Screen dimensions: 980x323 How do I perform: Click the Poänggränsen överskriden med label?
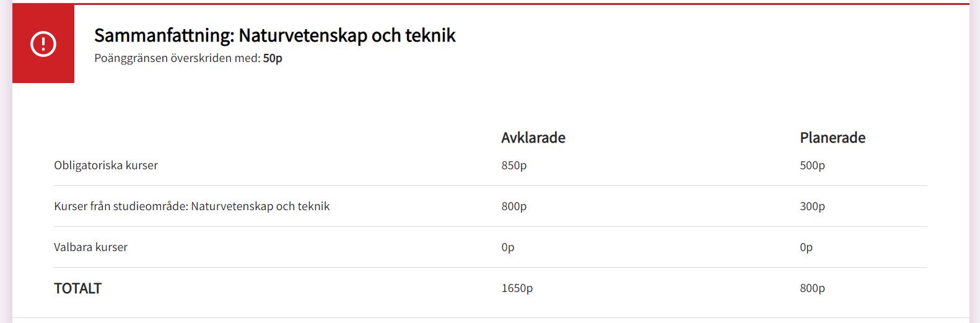pos(178,58)
